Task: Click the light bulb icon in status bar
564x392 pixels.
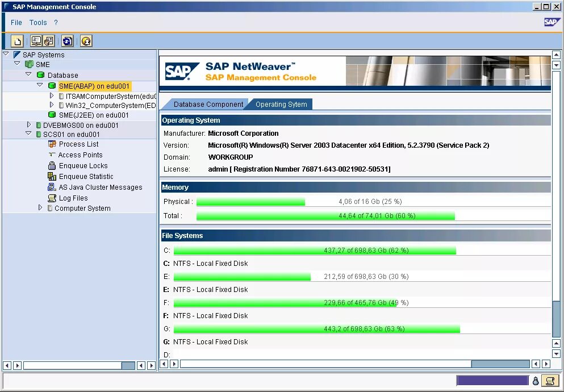Action: pos(535,381)
